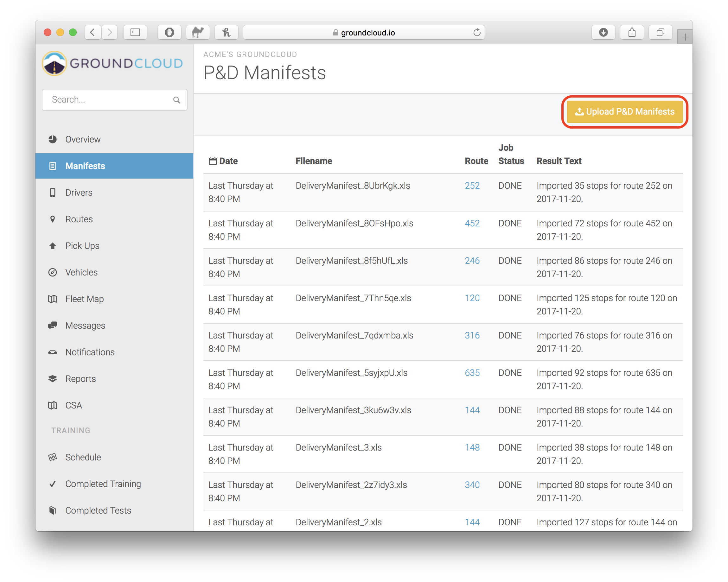728x582 pixels.
Task: Click the Route column header
Action: [x=476, y=161]
